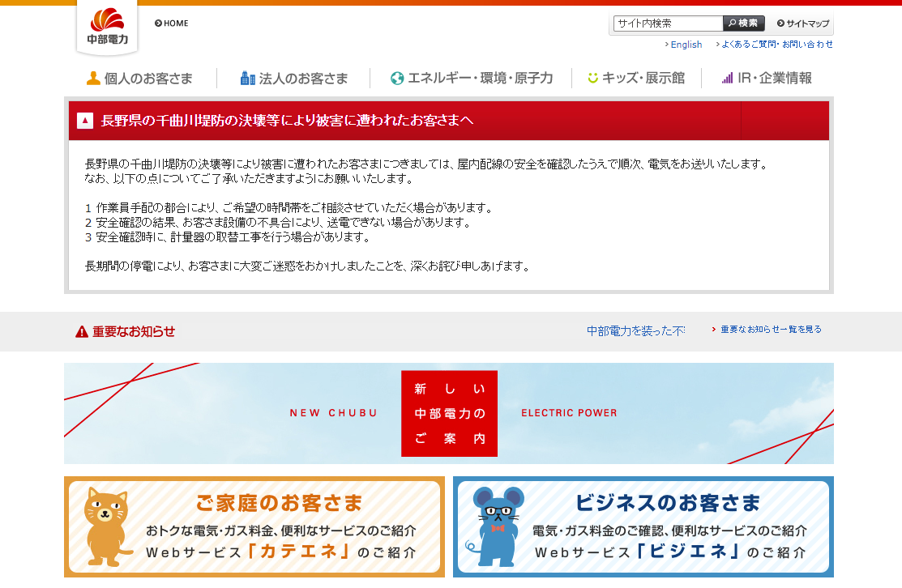Open the キッズ・展示館 menu
This screenshot has height=588, width=902.
tap(635, 79)
